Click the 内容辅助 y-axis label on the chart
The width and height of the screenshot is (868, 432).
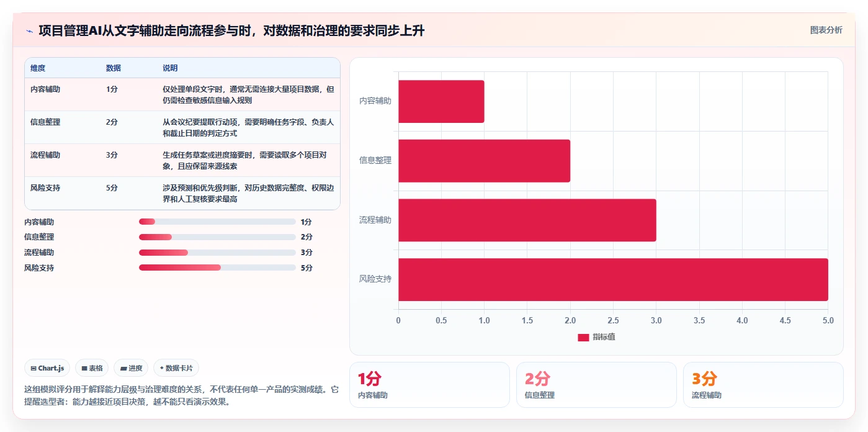point(375,101)
